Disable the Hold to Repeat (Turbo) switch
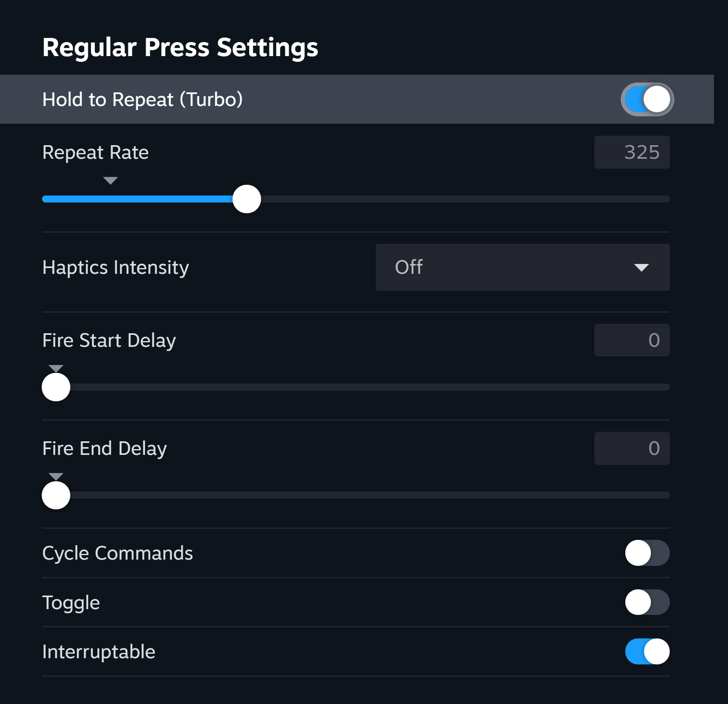Viewport: 728px width, 704px height. (647, 99)
